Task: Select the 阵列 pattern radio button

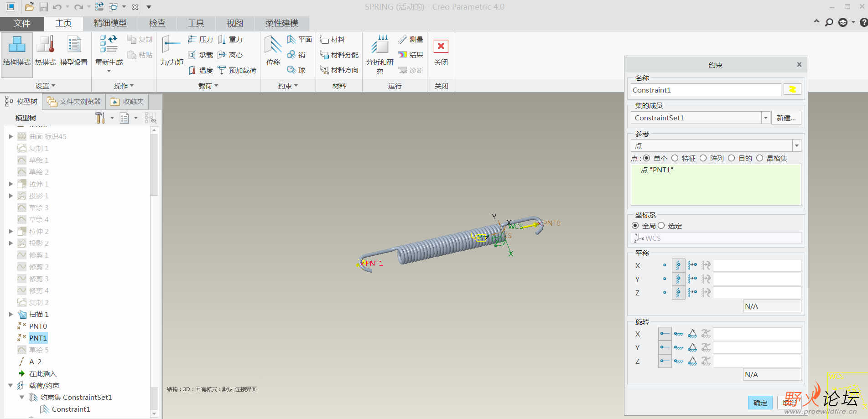Action: 703,158
